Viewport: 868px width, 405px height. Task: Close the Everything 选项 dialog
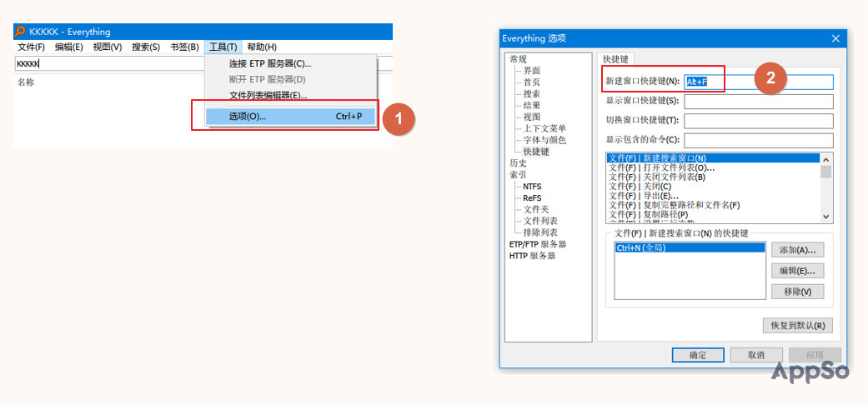coord(835,38)
